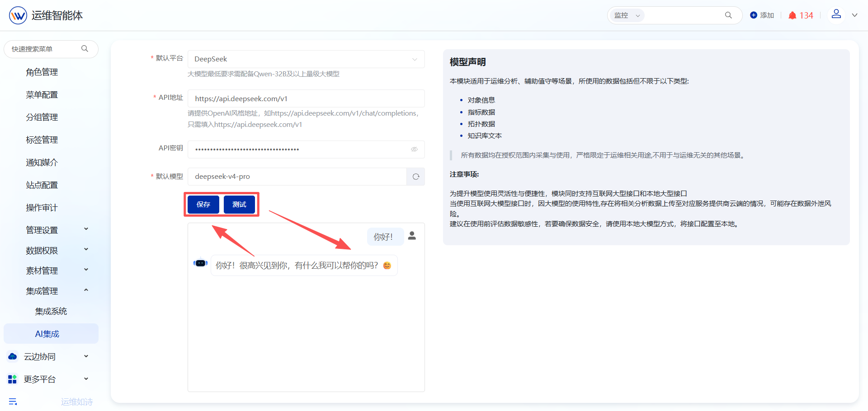This screenshot has width=868, height=411.
Task: Click the header search input field
Action: 683,15
